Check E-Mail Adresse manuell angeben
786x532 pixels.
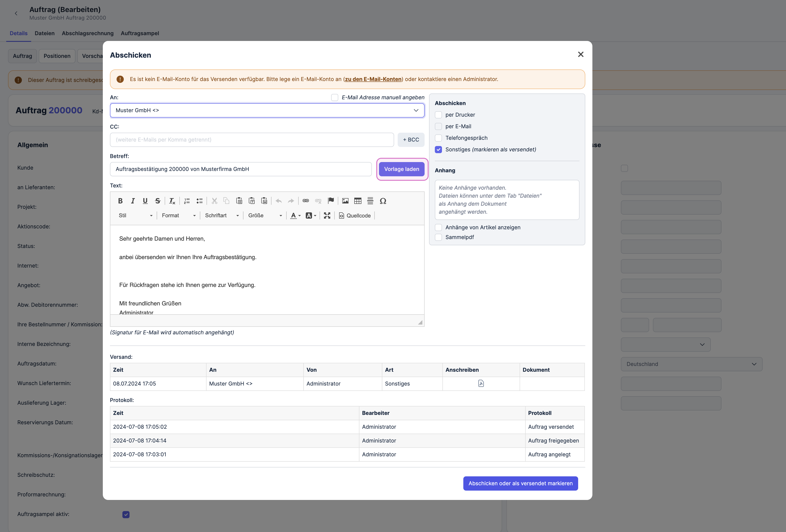coord(334,97)
